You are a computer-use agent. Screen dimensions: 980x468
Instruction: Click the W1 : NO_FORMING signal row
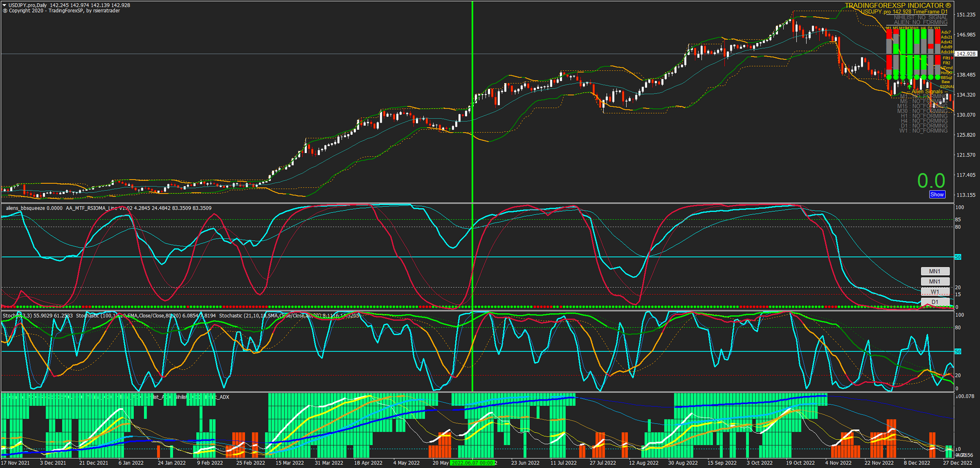[x=923, y=131]
